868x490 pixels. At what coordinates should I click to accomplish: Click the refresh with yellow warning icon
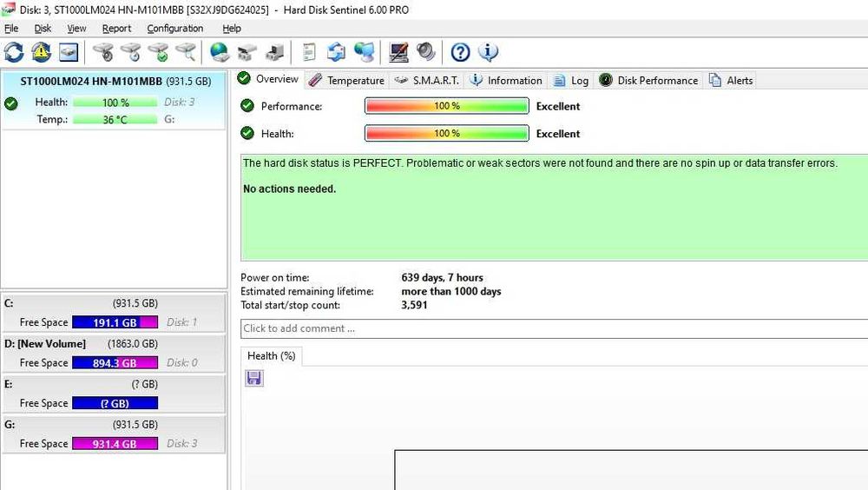[41, 52]
